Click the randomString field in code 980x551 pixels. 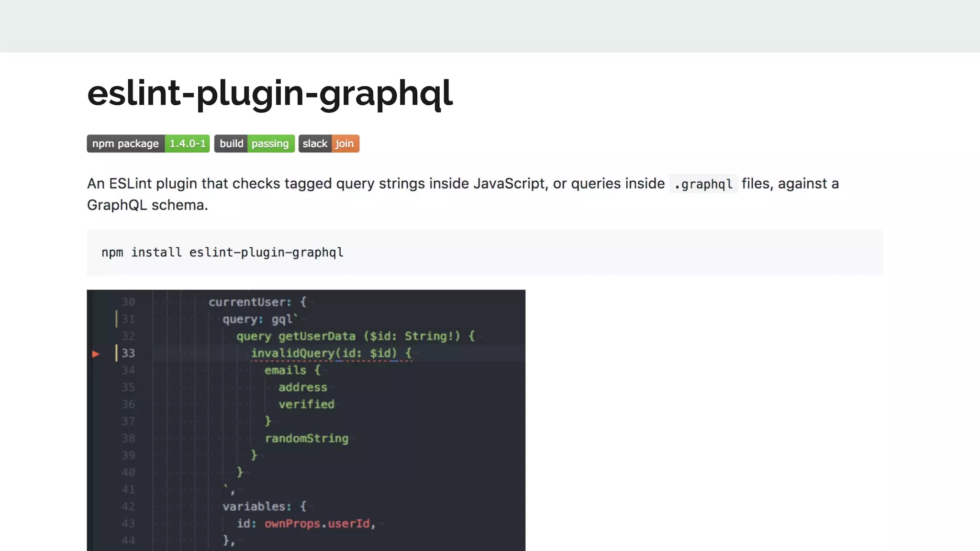pyautogui.click(x=307, y=439)
